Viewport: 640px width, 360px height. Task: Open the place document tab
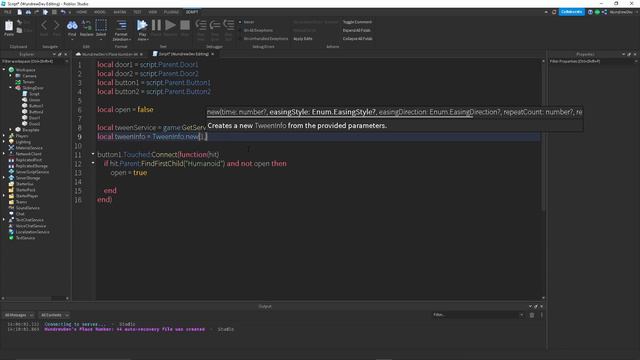click(x=109, y=54)
